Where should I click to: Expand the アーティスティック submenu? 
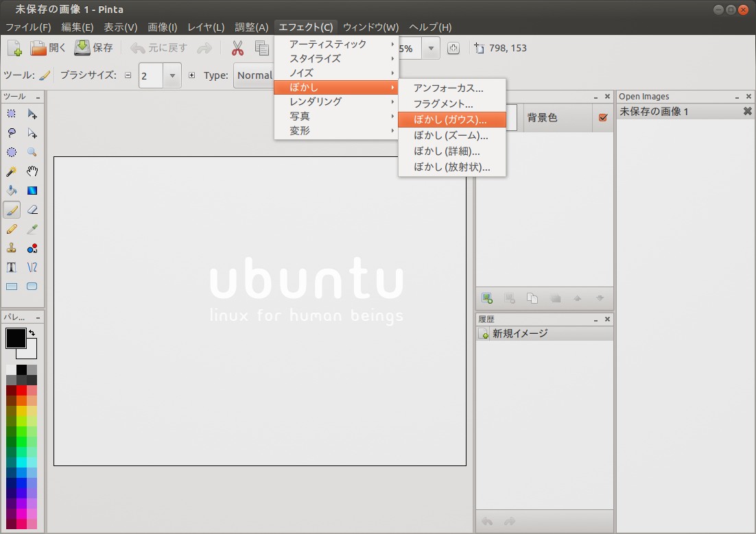pos(336,44)
